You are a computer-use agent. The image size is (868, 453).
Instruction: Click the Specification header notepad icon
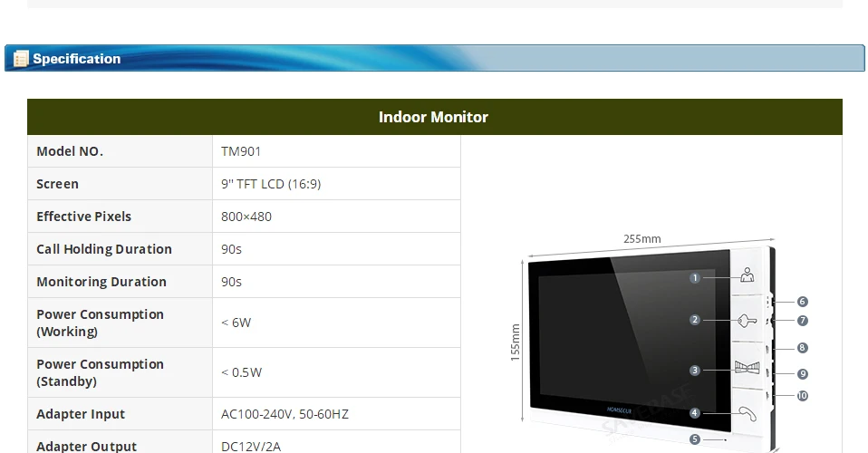point(21,59)
